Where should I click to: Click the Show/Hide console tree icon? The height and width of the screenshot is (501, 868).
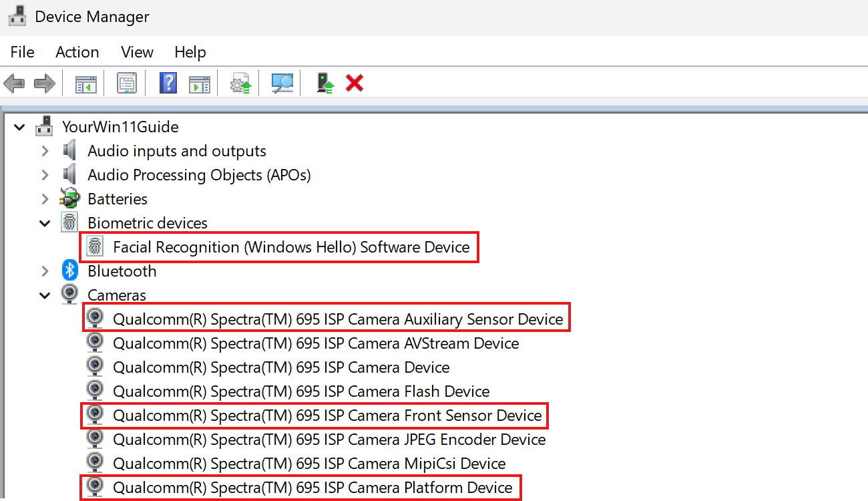tap(85, 83)
